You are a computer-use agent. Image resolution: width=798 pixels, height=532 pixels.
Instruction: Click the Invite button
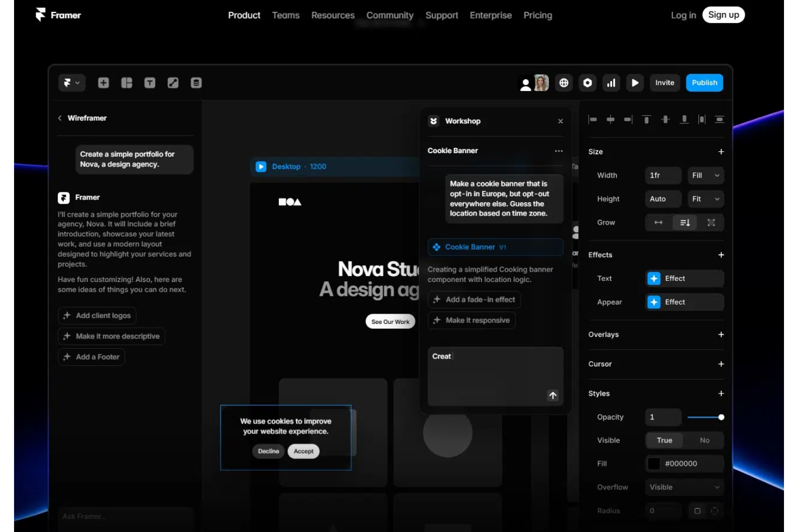(x=665, y=82)
